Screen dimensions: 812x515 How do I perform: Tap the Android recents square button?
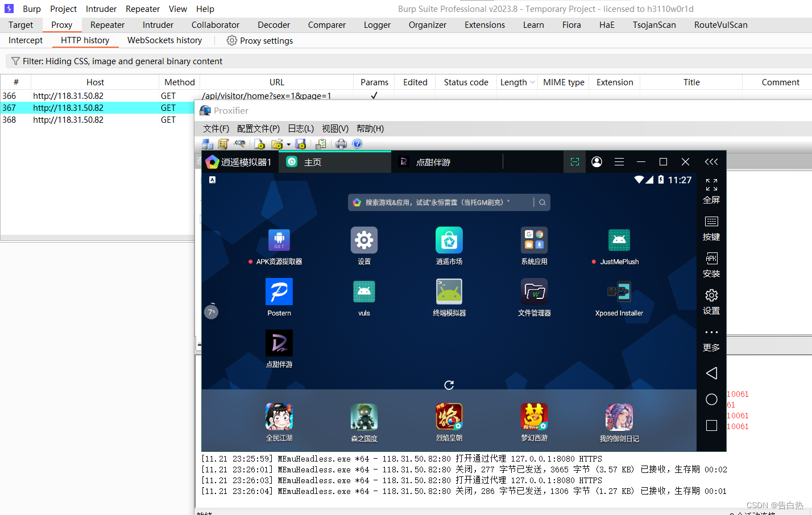click(711, 425)
